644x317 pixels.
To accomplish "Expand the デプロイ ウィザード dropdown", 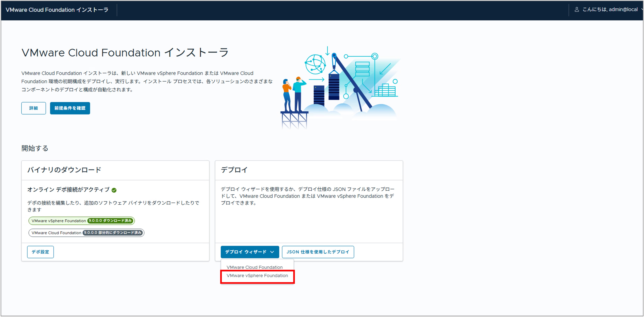I will [x=250, y=252].
